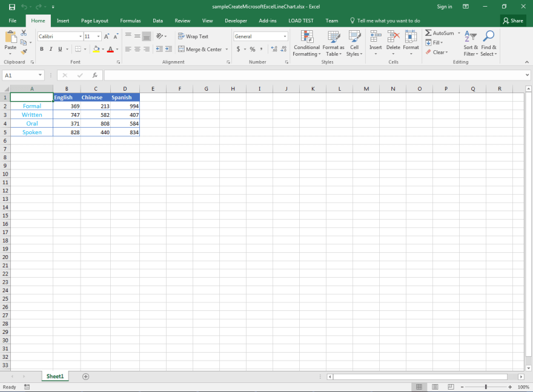Click the Paste clipboard icon
The width and height of the screenshot is (533, 392).
(x=10, y=37)
